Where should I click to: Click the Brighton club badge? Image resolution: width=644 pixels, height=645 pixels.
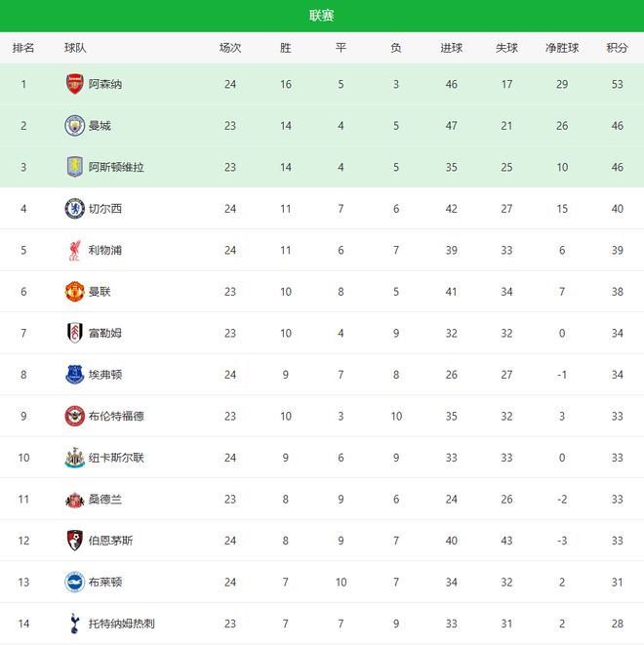coord(74,582)
